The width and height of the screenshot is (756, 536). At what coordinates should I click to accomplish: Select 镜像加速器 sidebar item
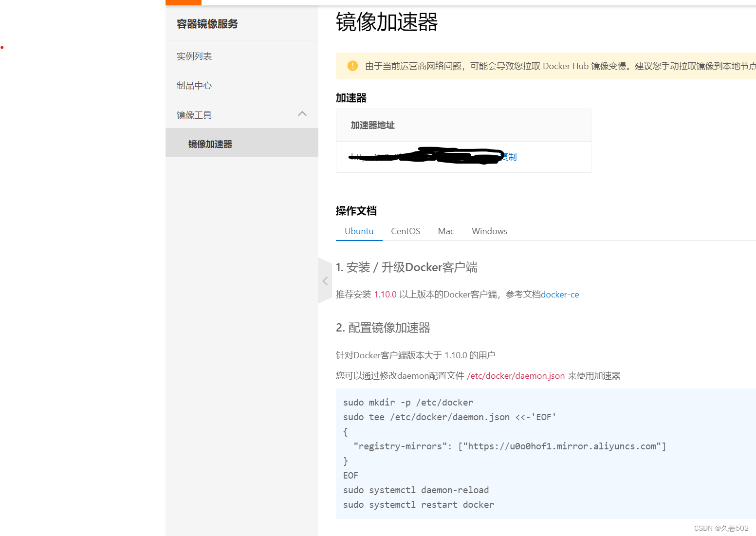point(242,143)
